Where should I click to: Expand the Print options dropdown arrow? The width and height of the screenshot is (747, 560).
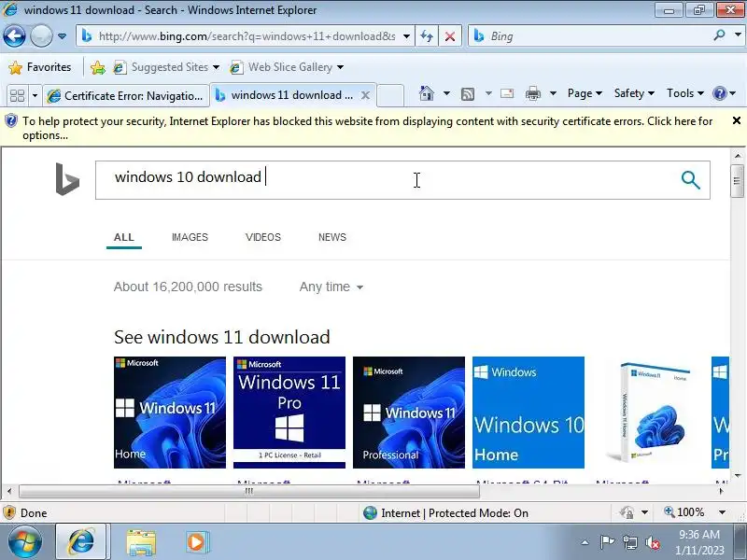point(553,93)
